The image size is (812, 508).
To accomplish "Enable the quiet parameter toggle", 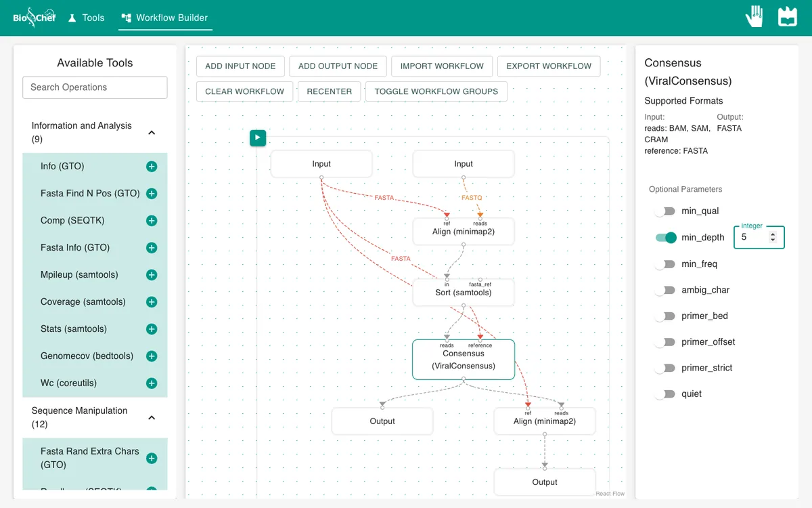I will point(666,394).
